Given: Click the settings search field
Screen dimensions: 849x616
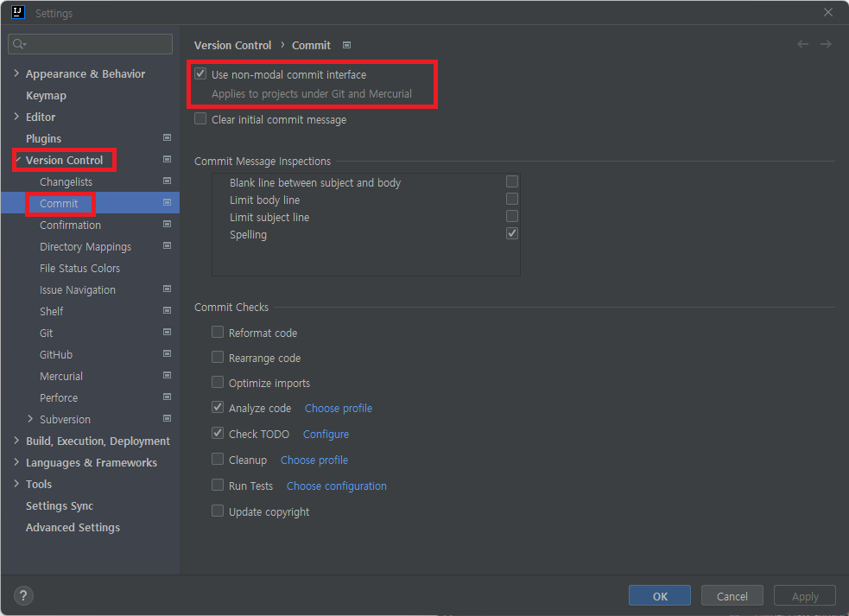Looking at the screenshot, I should point(90,43).
